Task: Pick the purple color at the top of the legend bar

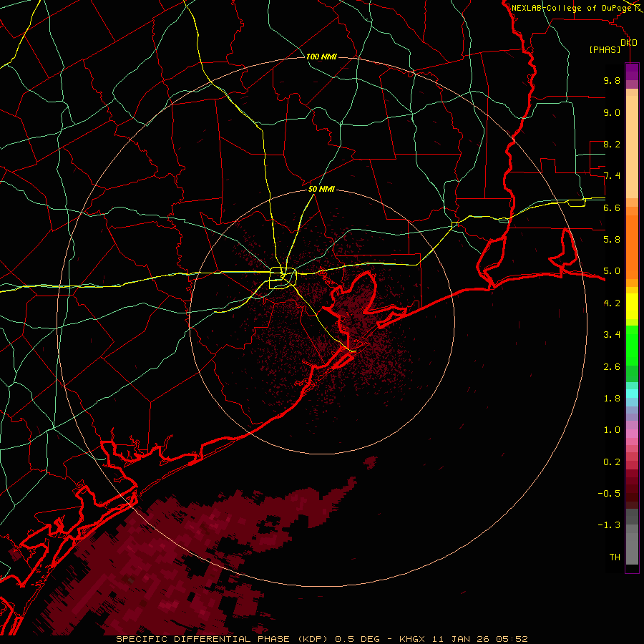Action: [x=632, y=72]
